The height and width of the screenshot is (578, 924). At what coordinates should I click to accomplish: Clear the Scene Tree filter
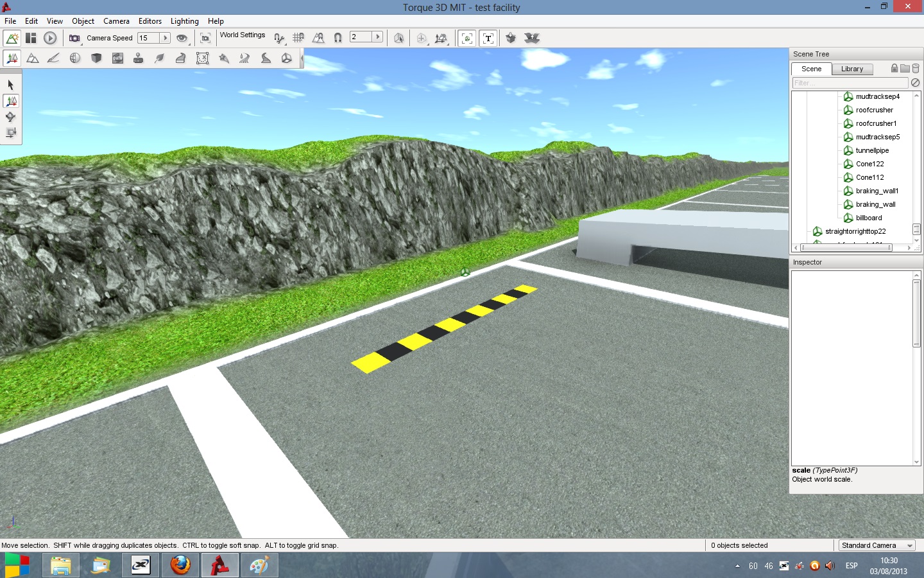pyautogui.click(x=916, y=83)
